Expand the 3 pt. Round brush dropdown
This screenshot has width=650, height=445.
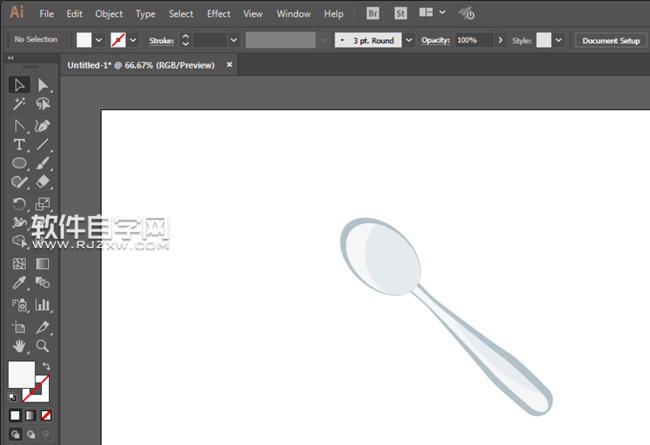409,40
